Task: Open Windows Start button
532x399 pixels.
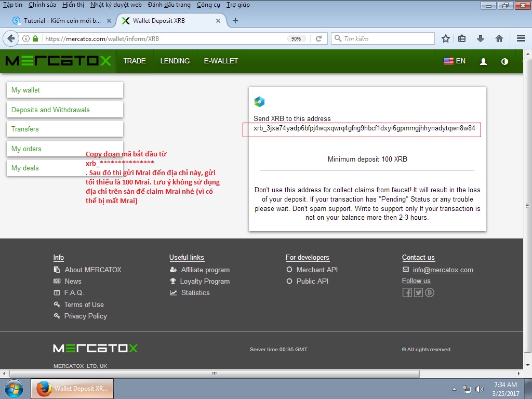Action: tap(14, 389)
